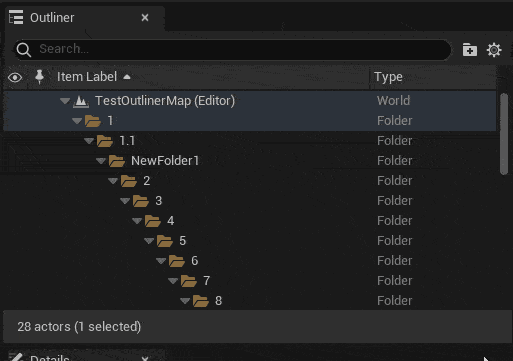513x361 pixels.
Task: Collapse the NewFolder1 folder
Action: point(101,161)
